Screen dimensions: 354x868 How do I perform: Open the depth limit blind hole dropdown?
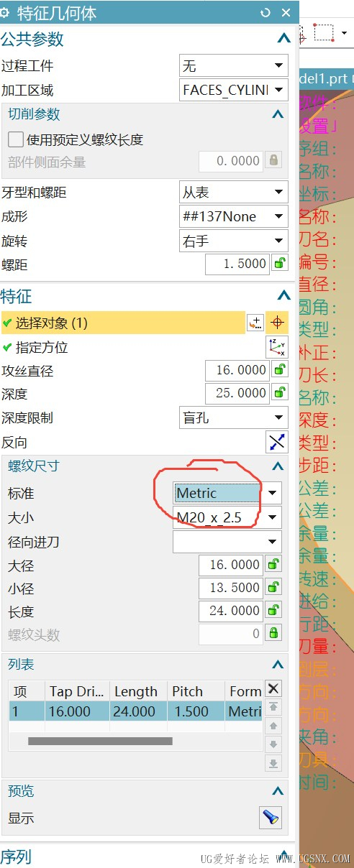[x=234, y=417]
